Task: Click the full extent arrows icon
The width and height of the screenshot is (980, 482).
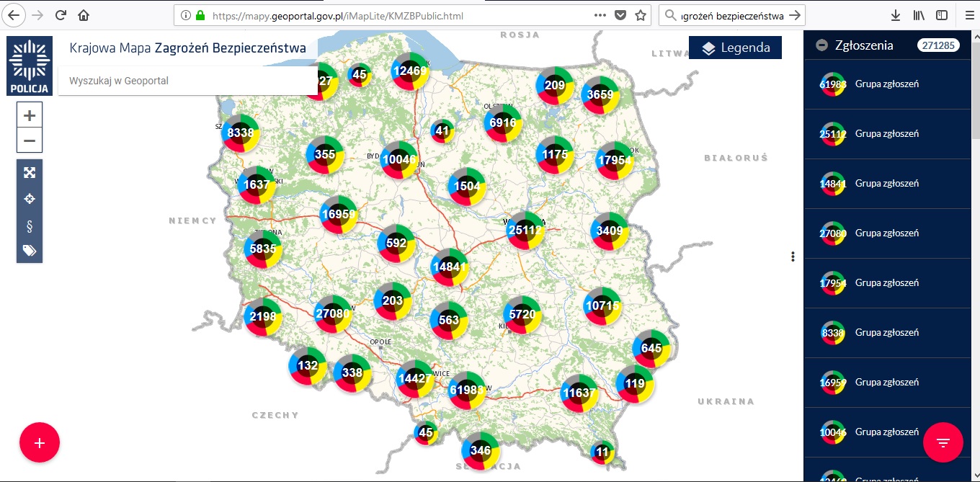Action: [x=30, y=172]
